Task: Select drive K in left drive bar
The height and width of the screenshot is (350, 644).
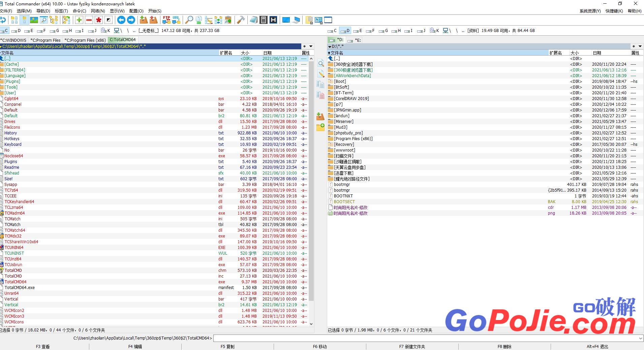Action: [x=105, y=31]
